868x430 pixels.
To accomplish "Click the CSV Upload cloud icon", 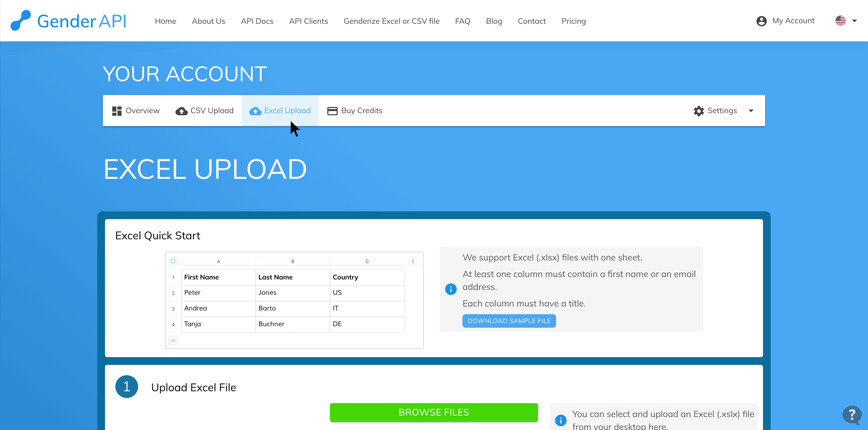I will point(181,111).
